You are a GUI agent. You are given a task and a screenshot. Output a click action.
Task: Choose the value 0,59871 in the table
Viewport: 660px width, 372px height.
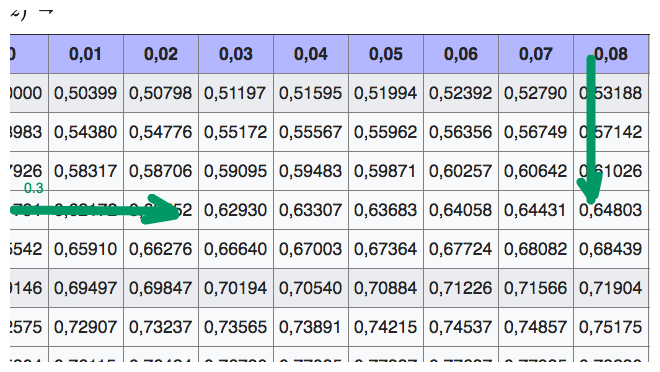point(386,171)
